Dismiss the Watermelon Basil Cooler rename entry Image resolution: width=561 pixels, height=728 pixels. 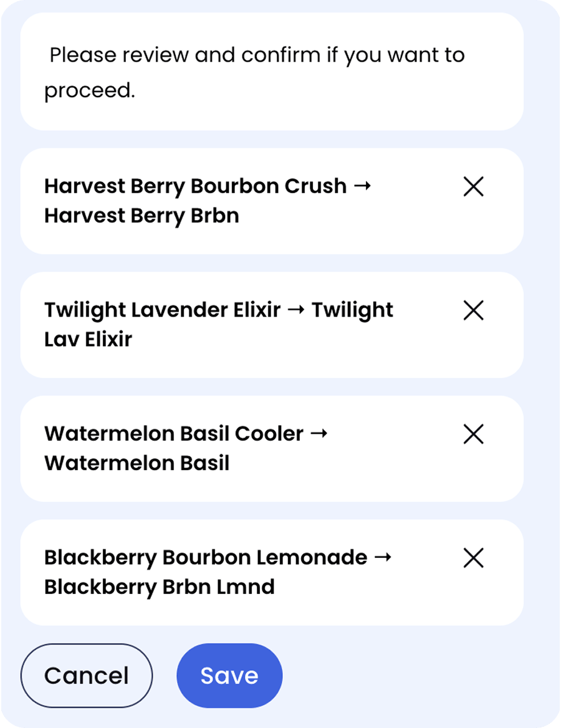pos(473,434)
